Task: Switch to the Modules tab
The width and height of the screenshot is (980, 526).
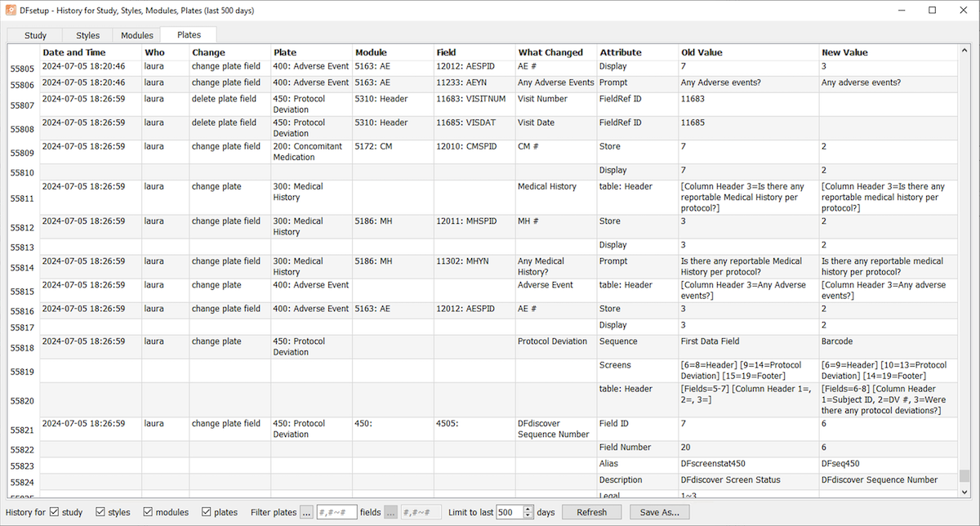Action: pos(136,35)
